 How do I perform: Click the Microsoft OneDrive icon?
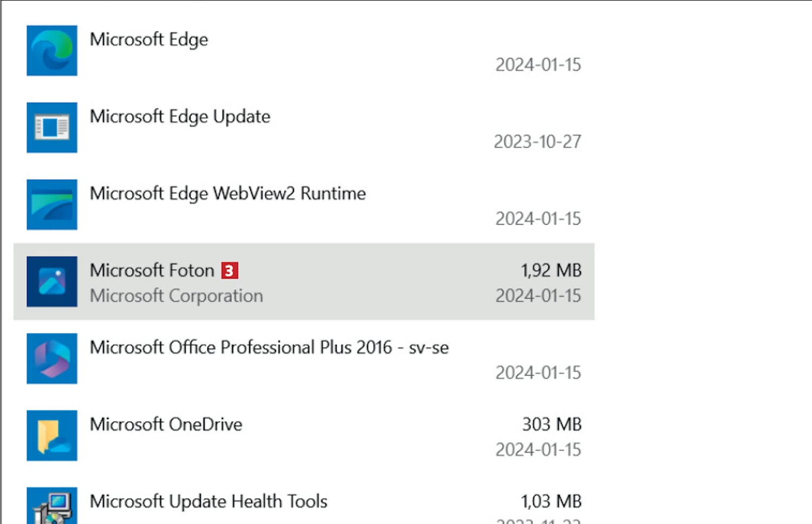tap(52, 435)
